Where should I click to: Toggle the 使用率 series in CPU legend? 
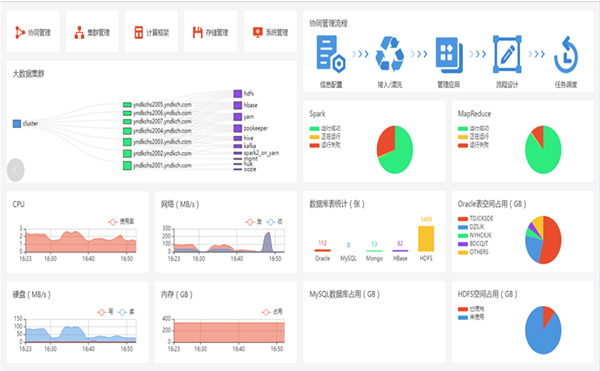click(x=121, y=221)
